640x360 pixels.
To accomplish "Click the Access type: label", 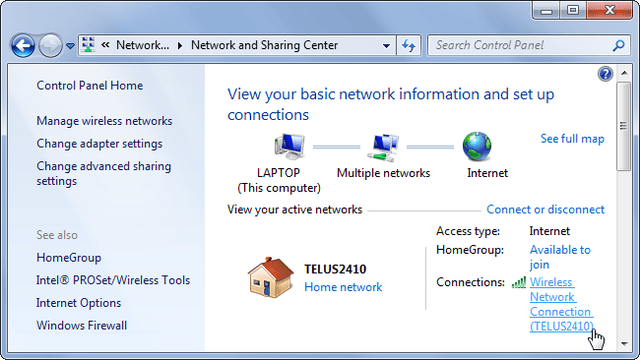I will 468,231.
